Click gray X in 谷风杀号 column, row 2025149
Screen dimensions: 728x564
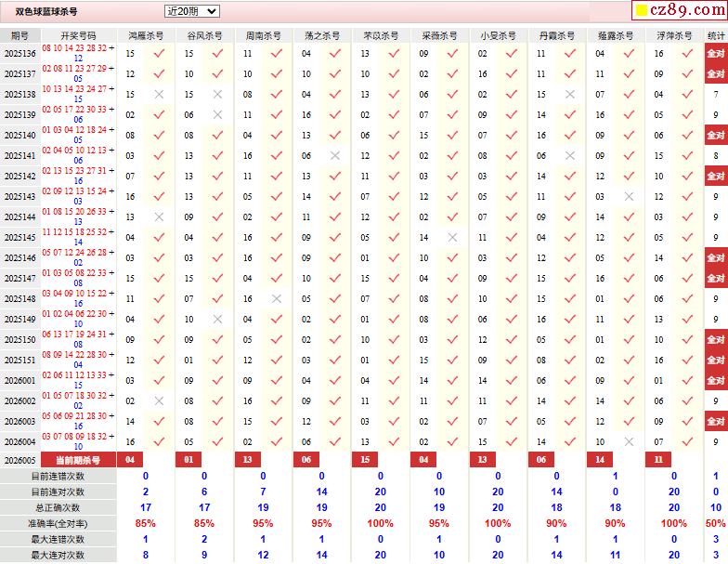pyautogui.click(x=217, y=320)
